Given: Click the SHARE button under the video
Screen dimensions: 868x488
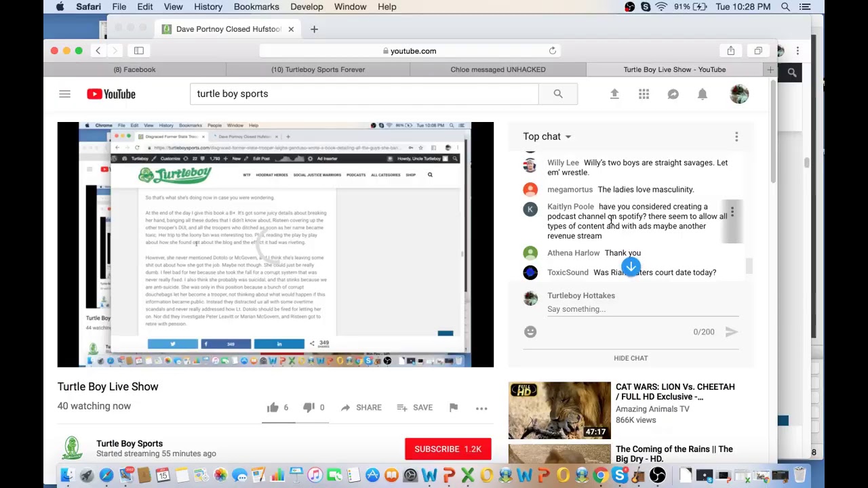Looking at the screenshot, I should pyautogui.click(x=361, y=407).
